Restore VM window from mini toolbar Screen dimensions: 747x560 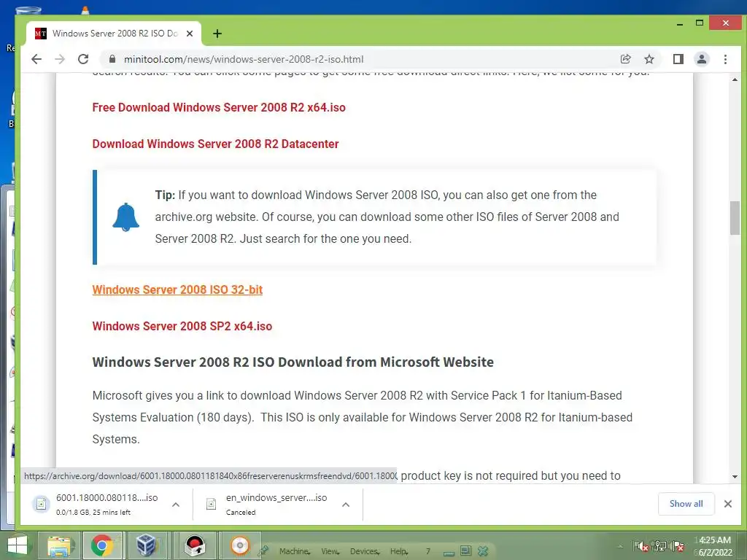click(465, 551)
